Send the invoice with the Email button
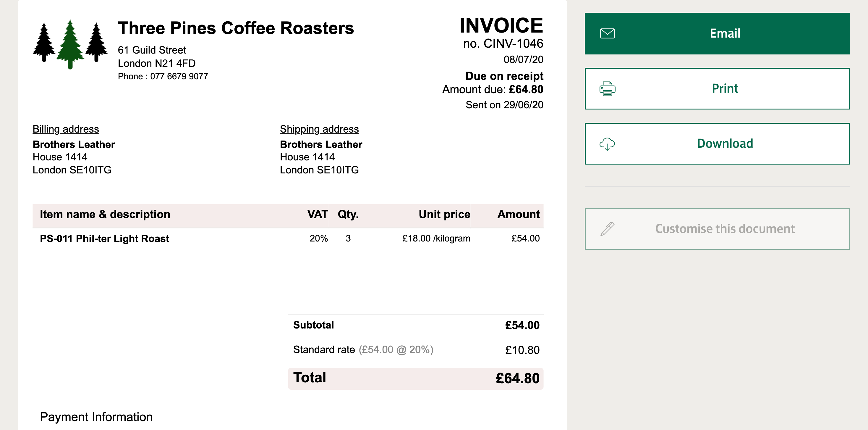Screen dimensions: 868x430 point(717,33)
